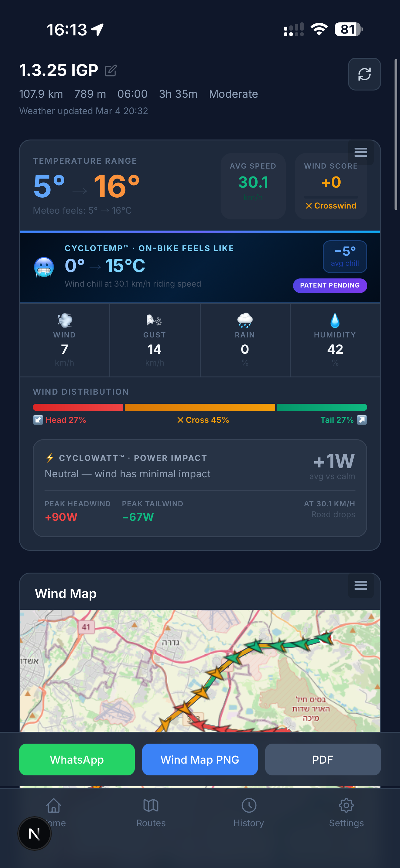Click the headwind arrow icon beside Head 27%
This screenshot has height=868, width=400.
click(38, 420)
